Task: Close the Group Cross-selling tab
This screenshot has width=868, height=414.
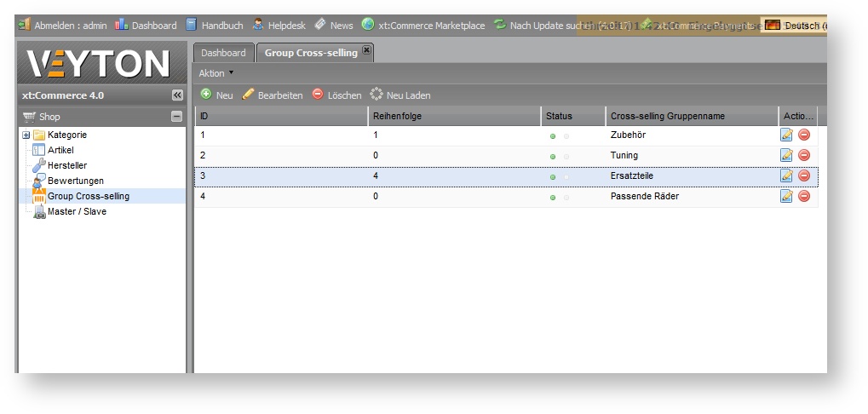Action: [366, 51]
